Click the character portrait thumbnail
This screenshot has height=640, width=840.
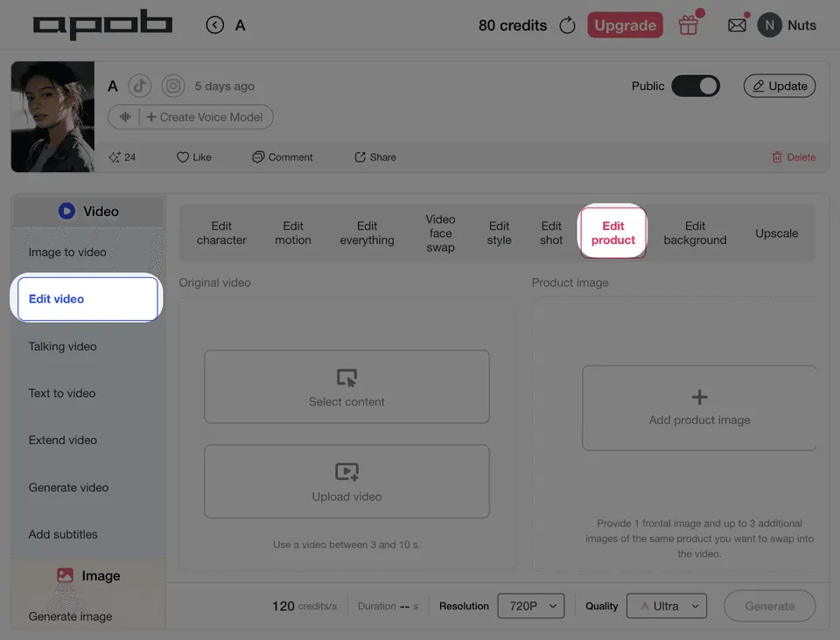click(x=52, y=116)
